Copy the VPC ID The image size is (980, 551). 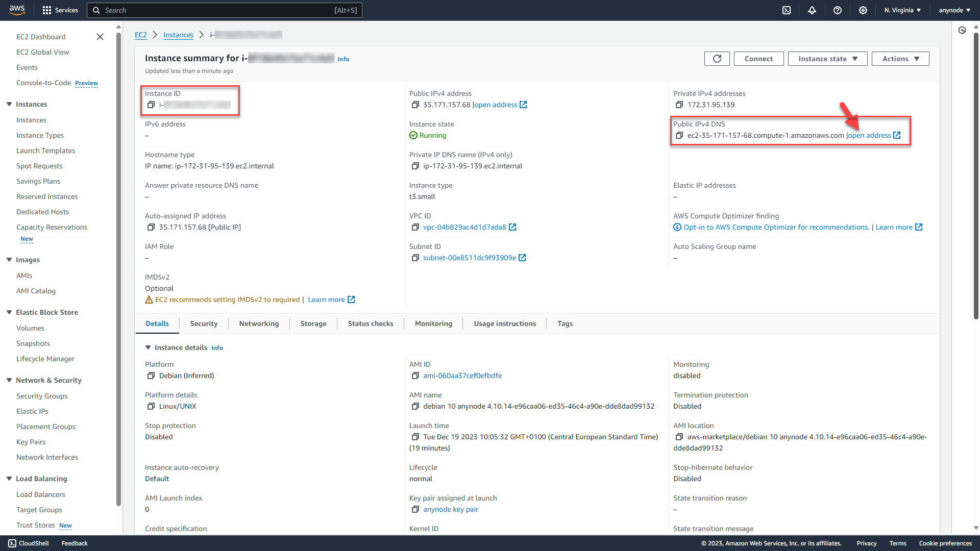click(x=415, y=227)
